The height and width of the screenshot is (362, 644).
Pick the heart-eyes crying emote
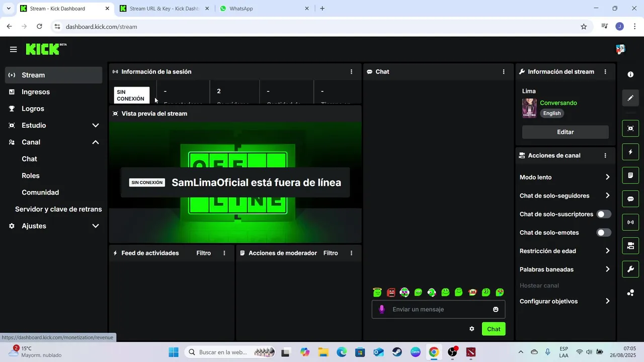500,292
